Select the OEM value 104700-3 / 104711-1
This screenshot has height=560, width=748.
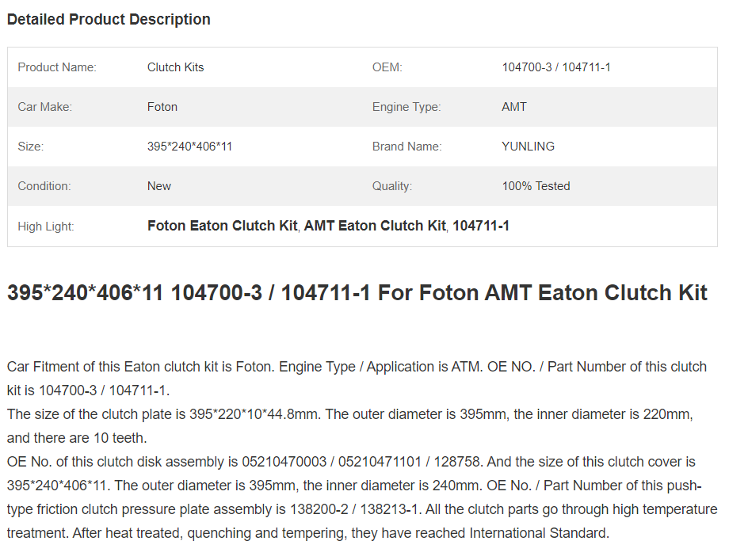pyautogui.click(x=556, y=67)
